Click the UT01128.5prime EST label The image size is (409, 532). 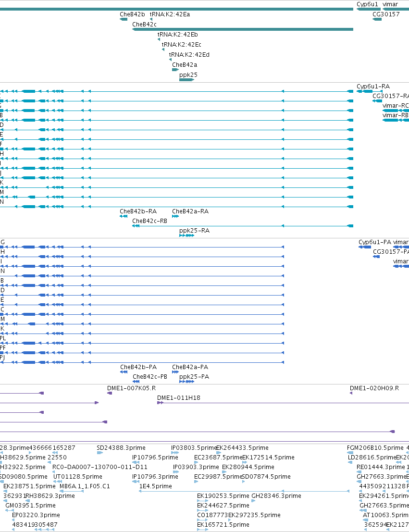pos(78,477)
